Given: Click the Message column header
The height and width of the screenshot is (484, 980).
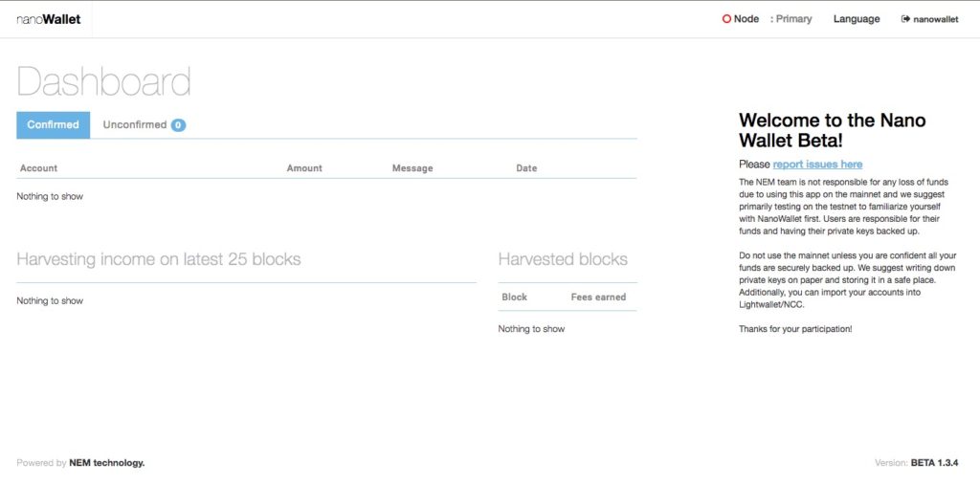Looking at the screenshot, I should [412, 168].
